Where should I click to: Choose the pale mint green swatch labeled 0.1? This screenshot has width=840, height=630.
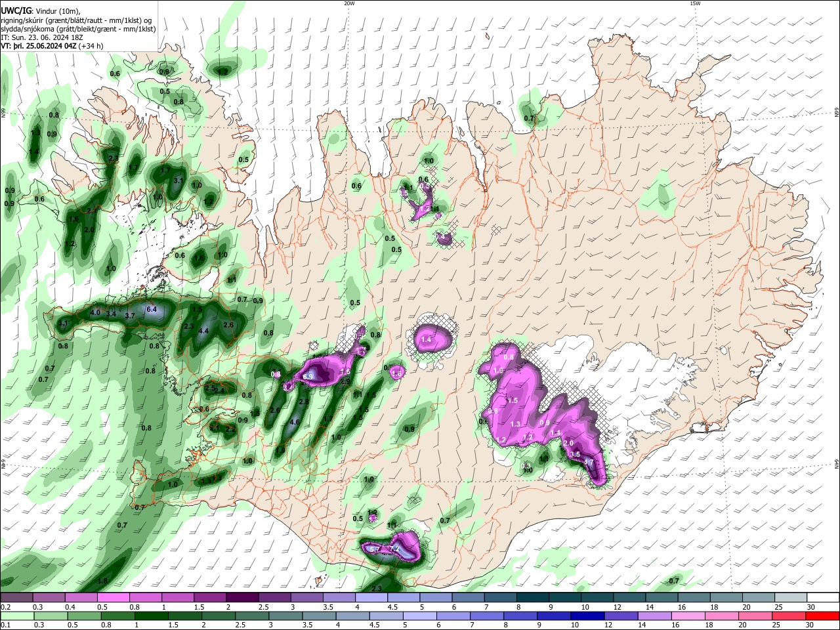pos(16,616)
